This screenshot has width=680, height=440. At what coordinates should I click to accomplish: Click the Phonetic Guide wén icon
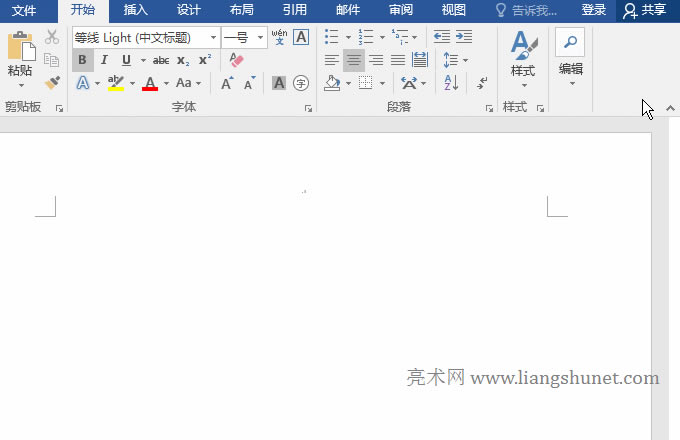pos(279,37)
